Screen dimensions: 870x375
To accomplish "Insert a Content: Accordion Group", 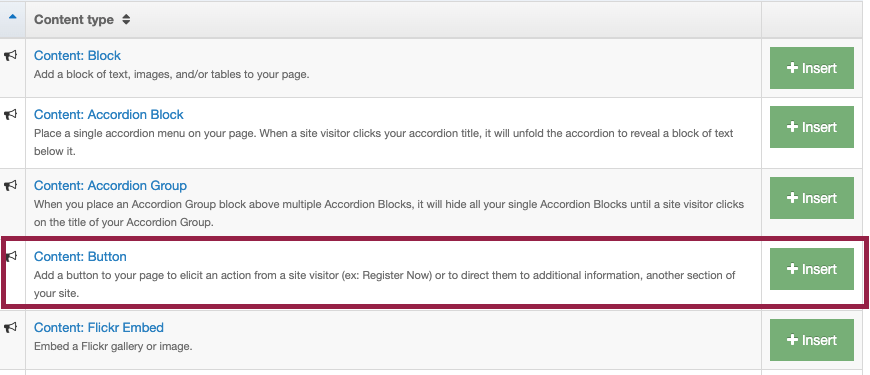I will point(812,198).
